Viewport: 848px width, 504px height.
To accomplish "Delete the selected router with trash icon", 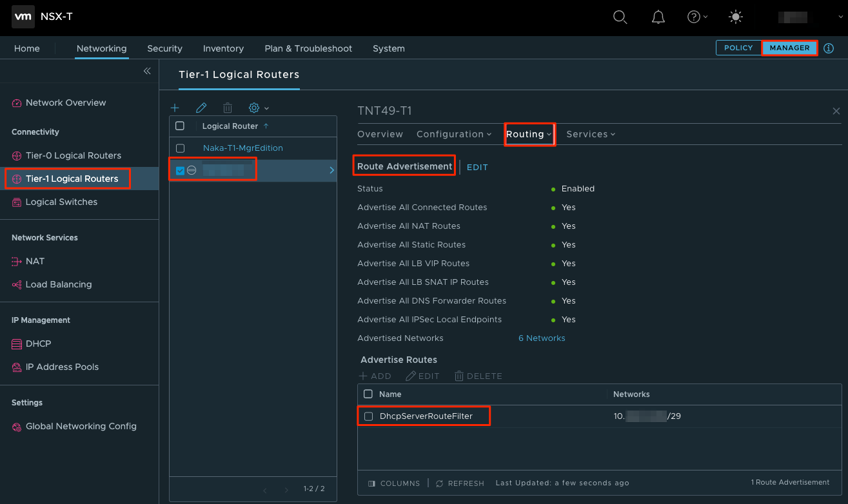I will pos(228,108).
